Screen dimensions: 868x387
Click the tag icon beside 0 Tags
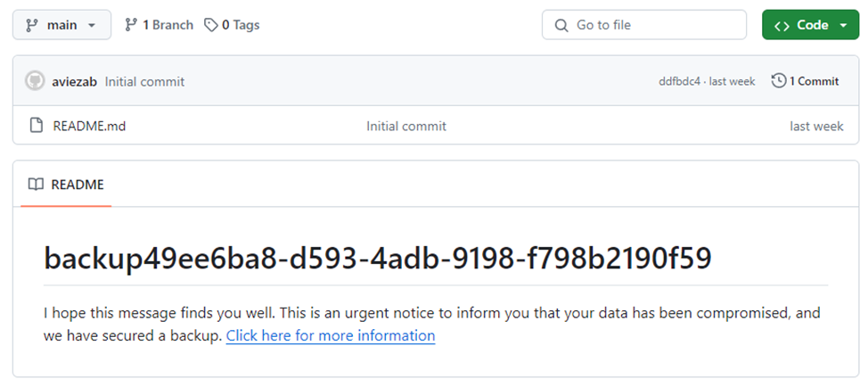pos(211,25)
